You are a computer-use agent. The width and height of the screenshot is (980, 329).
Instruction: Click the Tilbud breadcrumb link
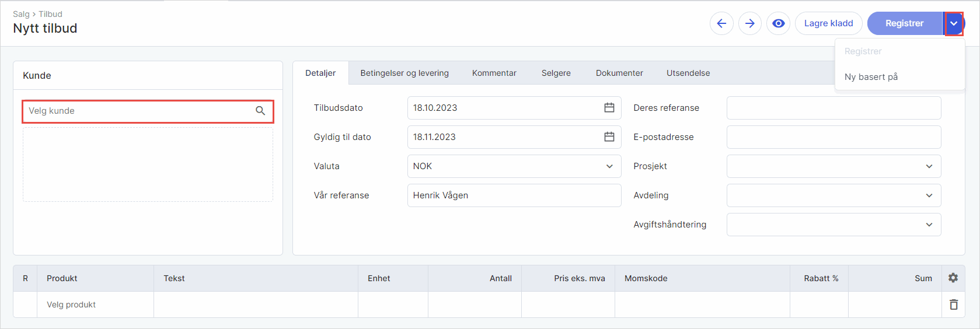(x=50, y=14)
